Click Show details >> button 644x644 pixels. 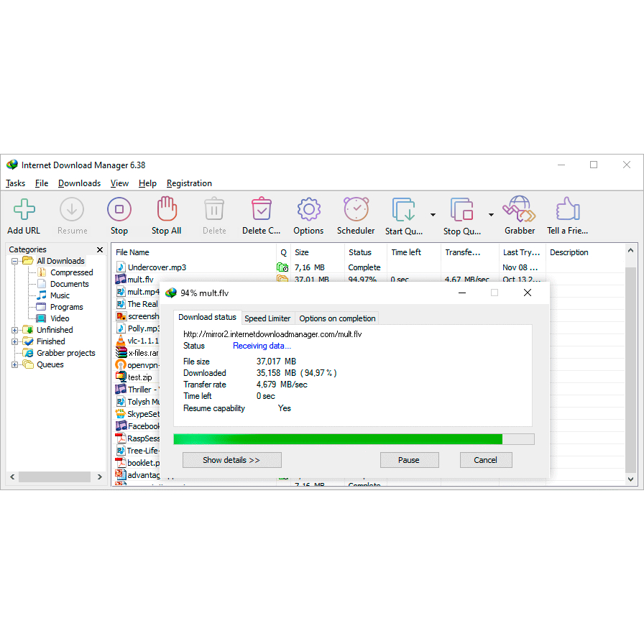point(231,460)
